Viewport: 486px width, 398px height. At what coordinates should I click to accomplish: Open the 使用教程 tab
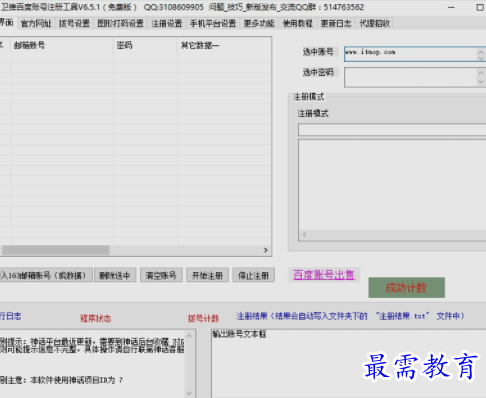[298, 23]
